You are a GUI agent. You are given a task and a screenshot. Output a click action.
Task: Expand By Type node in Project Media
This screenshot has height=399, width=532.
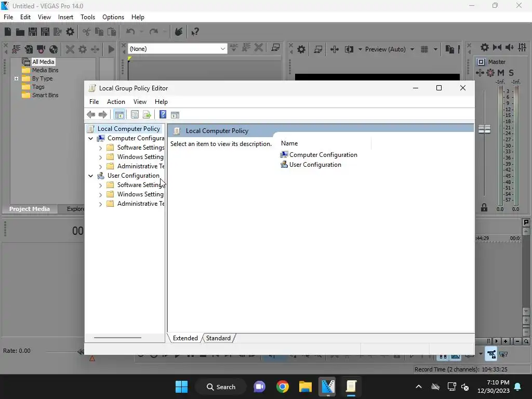click(x=16, y=79)
